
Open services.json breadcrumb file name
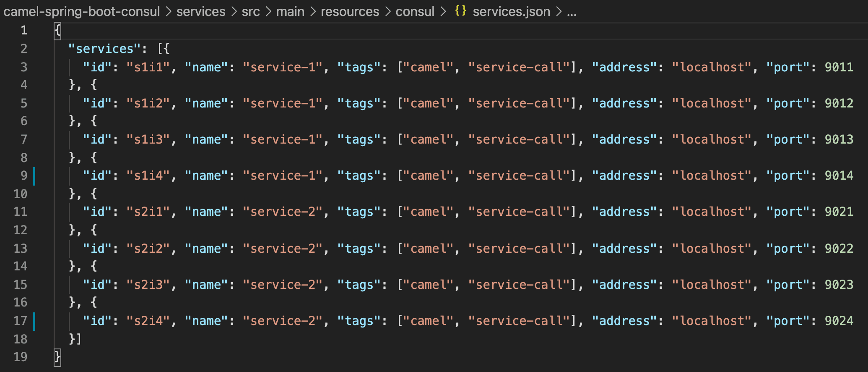coord(511,11)
